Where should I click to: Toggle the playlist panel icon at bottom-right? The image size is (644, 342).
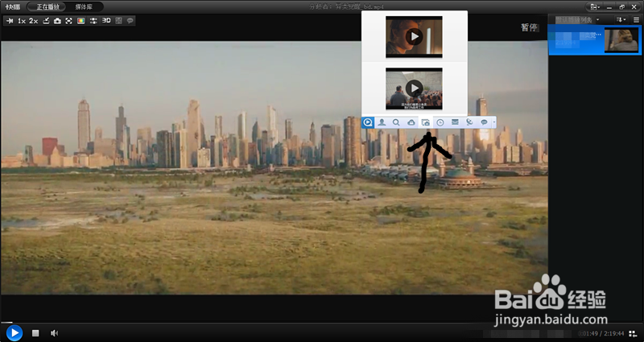point(633,334)
